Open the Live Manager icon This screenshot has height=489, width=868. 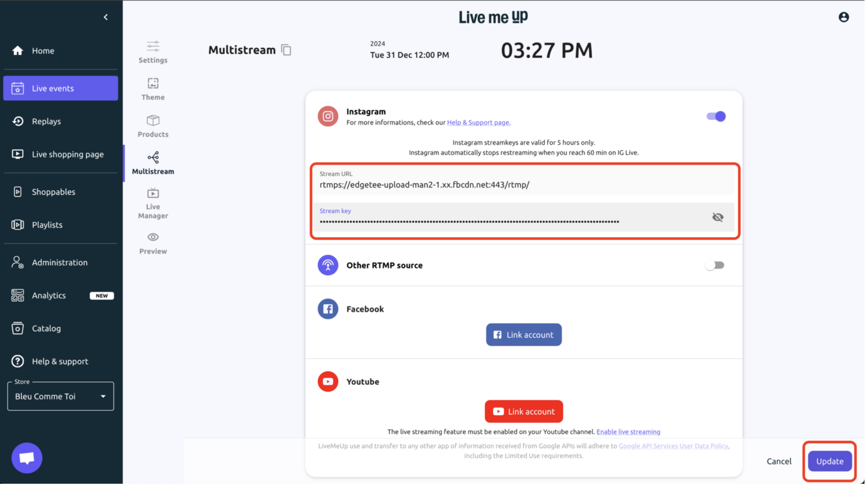point(153,193)
